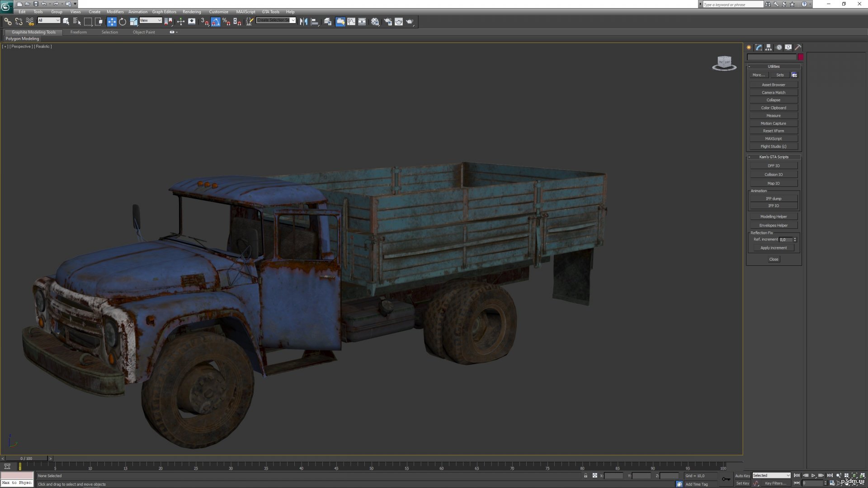This screenshot has width=868, height=488.
Task: Click the Reset XForm utility button
Action: tap(774, 131)
